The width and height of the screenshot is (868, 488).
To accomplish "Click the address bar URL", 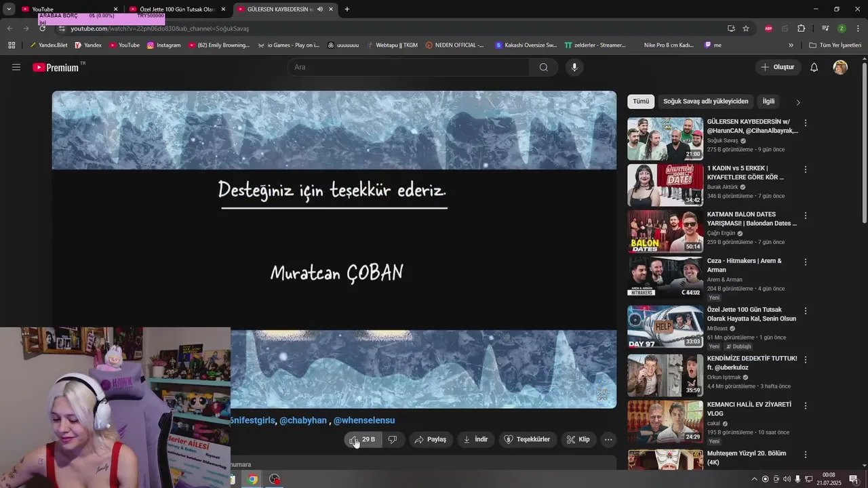I will 159,28.
